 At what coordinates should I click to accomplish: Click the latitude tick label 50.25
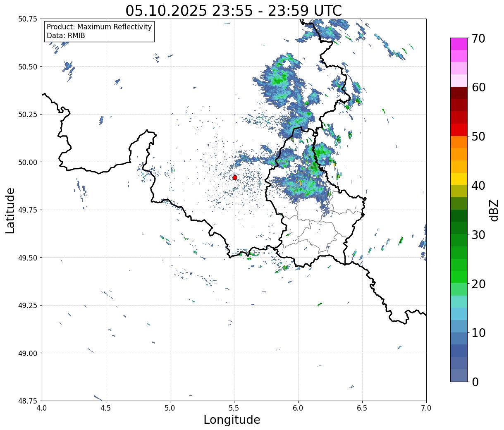(x=28, y=115)
